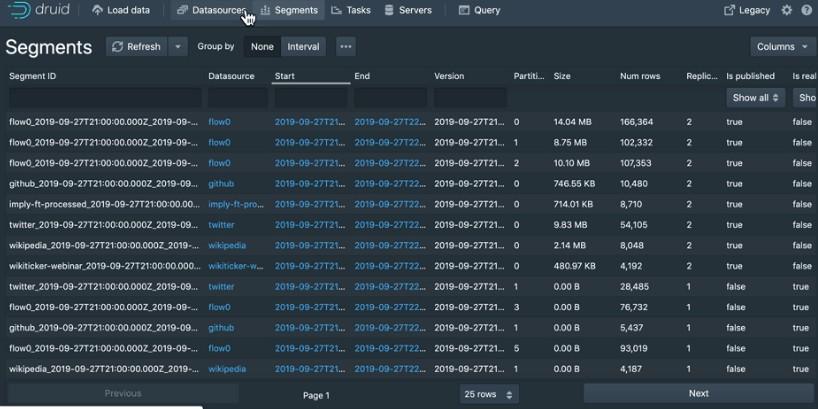Click twitter link in 28,485 rows row
This screenshot has height=409, width=818.
click(x=221, y=286)
